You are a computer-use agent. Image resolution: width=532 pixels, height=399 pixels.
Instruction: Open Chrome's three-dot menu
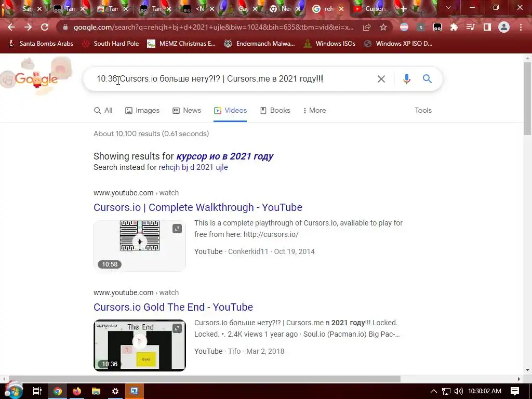coord(521,27)
